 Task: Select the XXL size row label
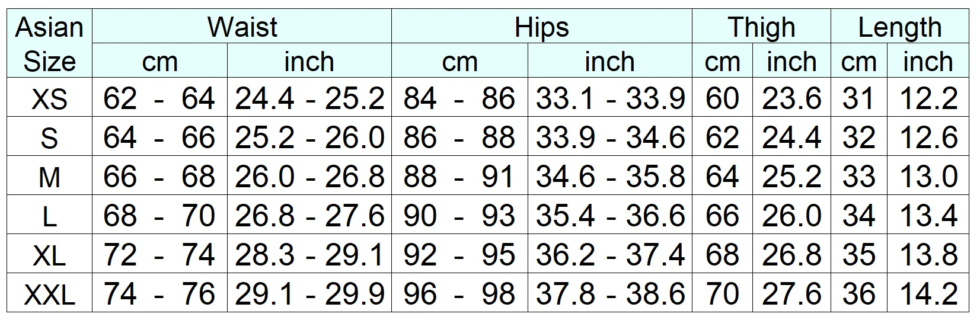[x=50, y=293]
